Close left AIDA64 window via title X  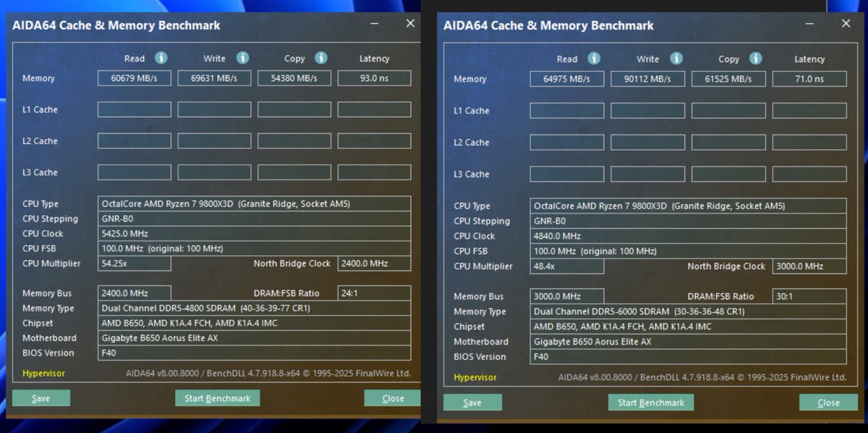(x=410, y=24)
